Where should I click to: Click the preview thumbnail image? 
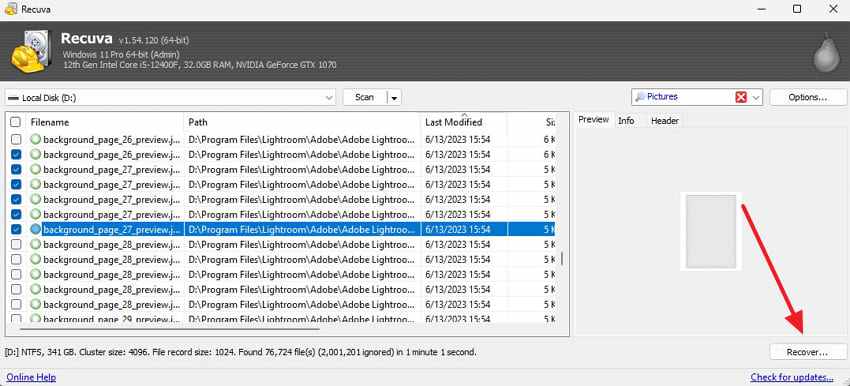(x=711, y=232)
